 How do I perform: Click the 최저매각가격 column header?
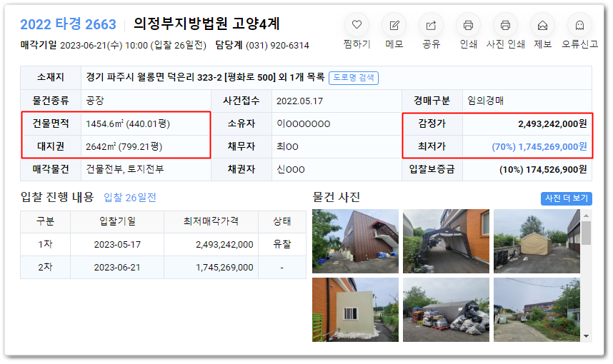coord(211,221)
